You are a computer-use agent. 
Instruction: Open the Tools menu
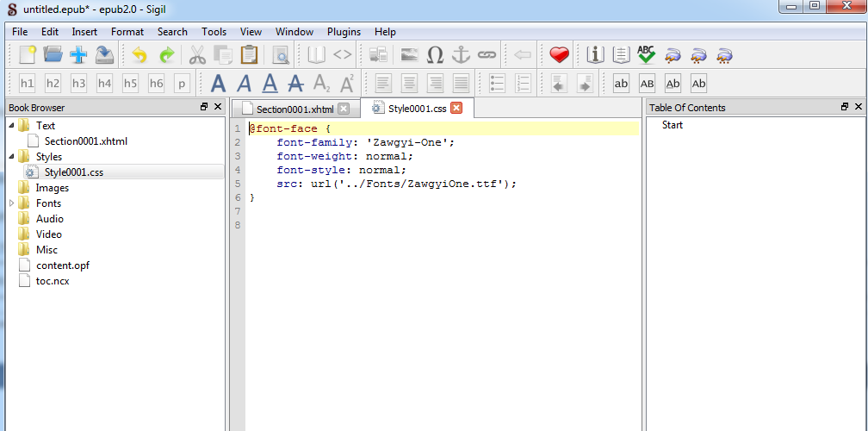[214, 32]
